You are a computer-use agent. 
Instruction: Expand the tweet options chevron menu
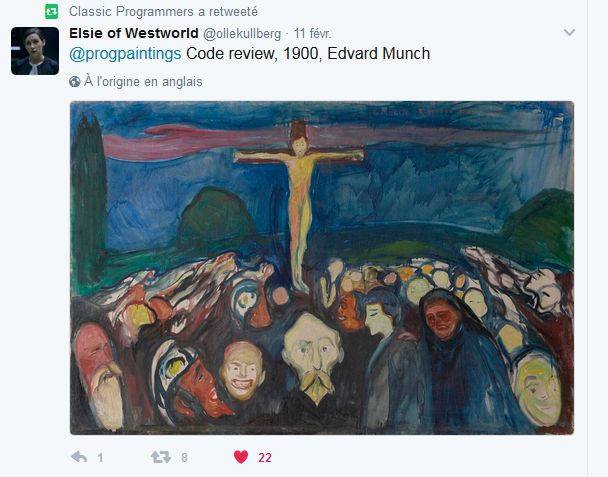569,33
